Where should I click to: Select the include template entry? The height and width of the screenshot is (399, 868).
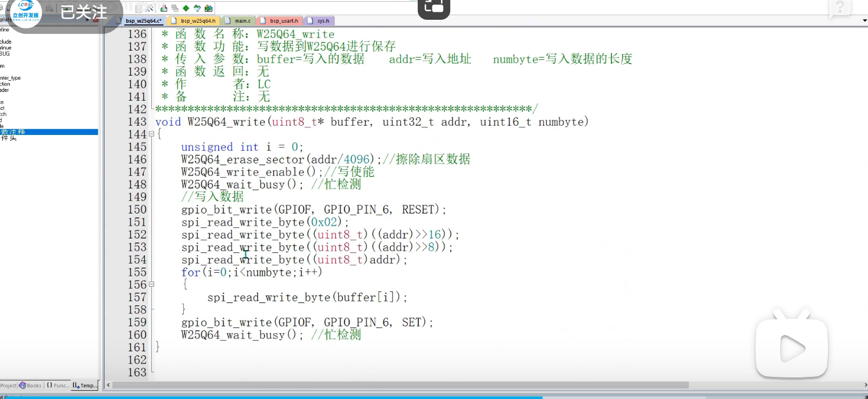tap(6, 42)
